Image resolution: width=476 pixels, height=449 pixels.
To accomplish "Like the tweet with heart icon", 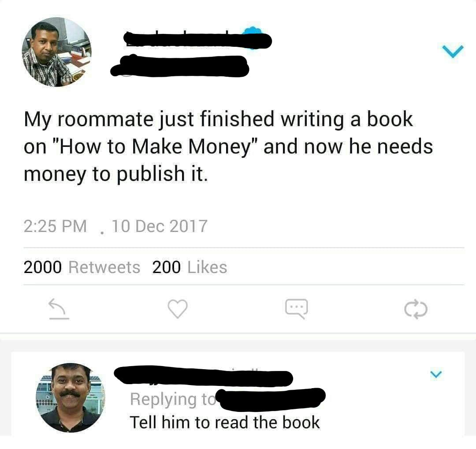I will pos(178,309).
